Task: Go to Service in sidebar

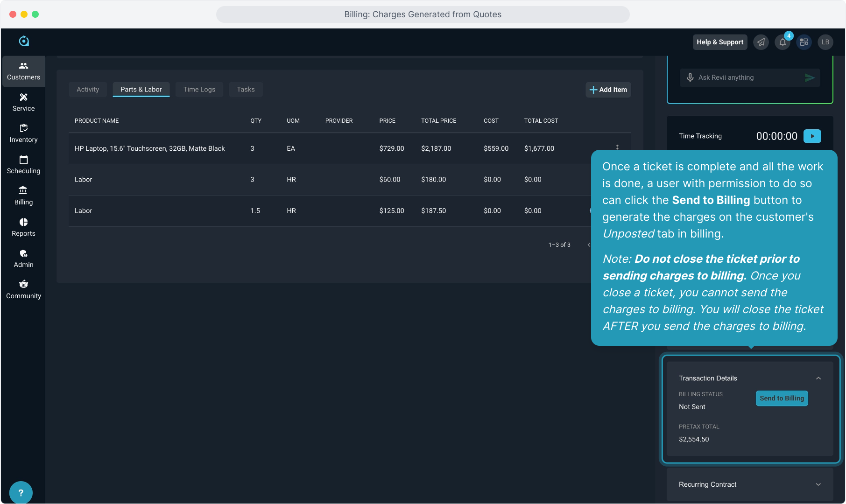Action: click(x=23, y=103)
